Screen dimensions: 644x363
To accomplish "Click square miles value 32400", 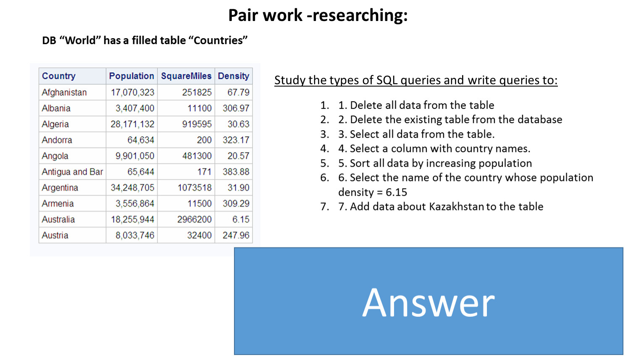I will pos(200,235).
